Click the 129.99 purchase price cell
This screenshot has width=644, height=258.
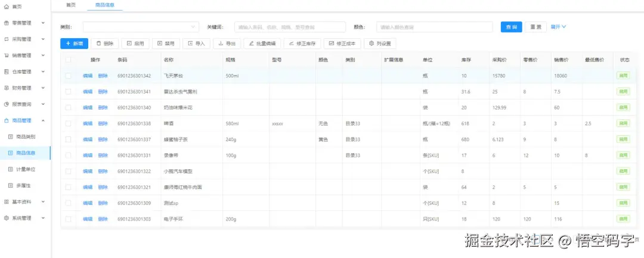pyautogui.click(x=500, y=108)
